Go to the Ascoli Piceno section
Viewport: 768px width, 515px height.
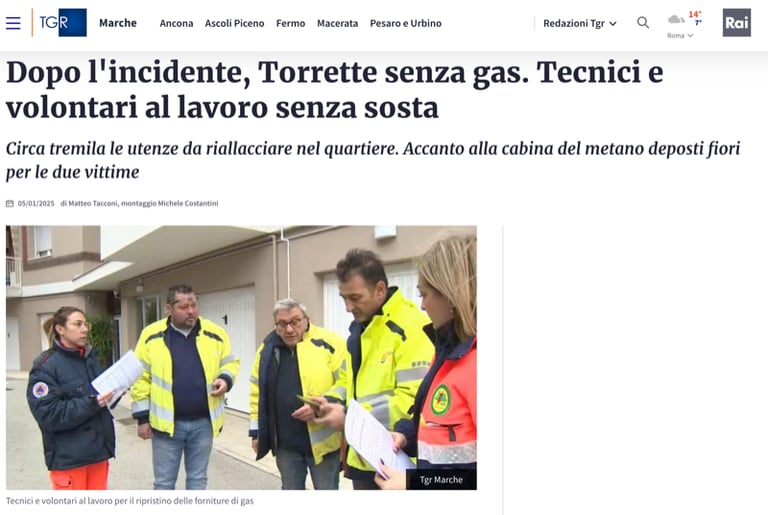(235, 23)
